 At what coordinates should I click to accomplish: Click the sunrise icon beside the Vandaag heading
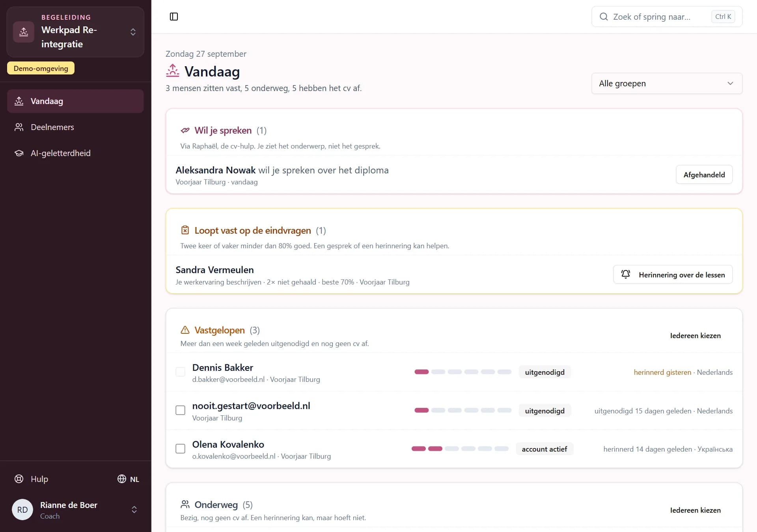coord(173,71)
